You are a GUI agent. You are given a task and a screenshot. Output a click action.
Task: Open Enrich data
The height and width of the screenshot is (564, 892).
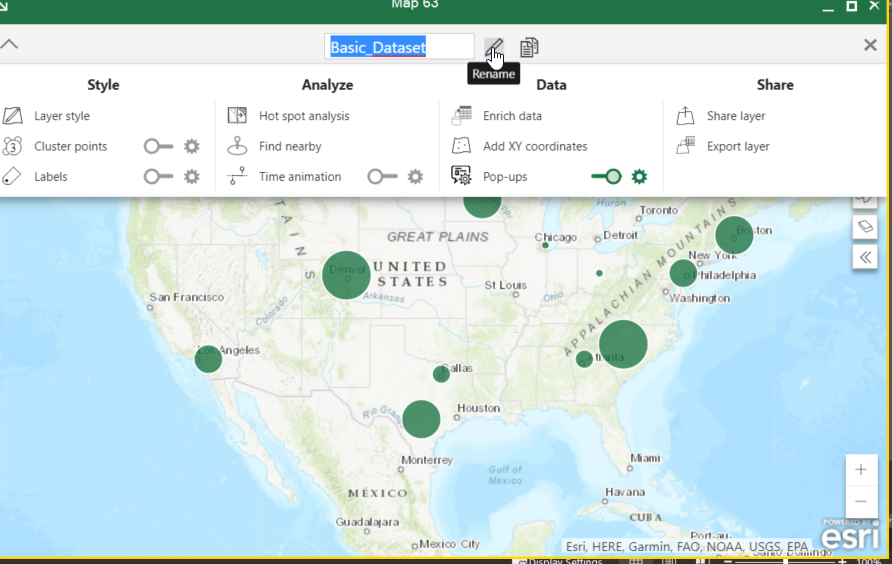coord(512,116)
